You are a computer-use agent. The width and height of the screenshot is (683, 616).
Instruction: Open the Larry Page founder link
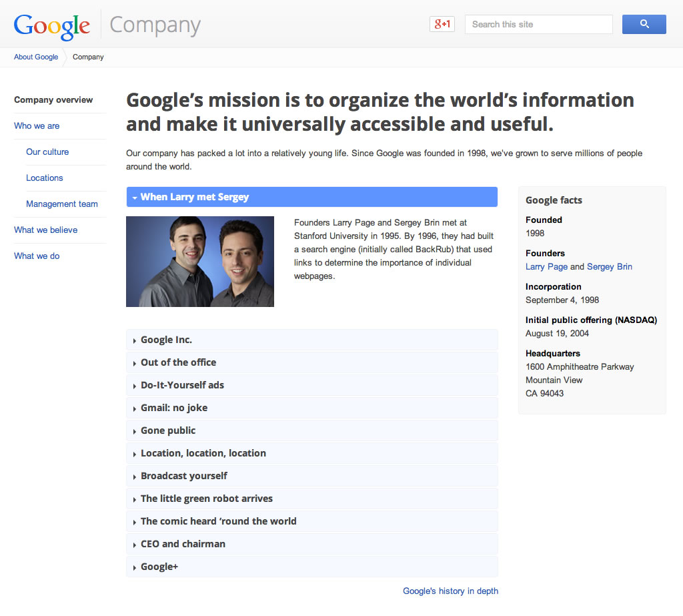click(546, 267)
